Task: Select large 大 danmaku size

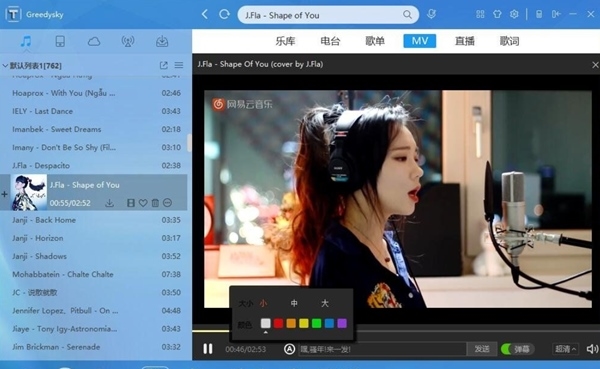Action: click(x=324, y=304)
